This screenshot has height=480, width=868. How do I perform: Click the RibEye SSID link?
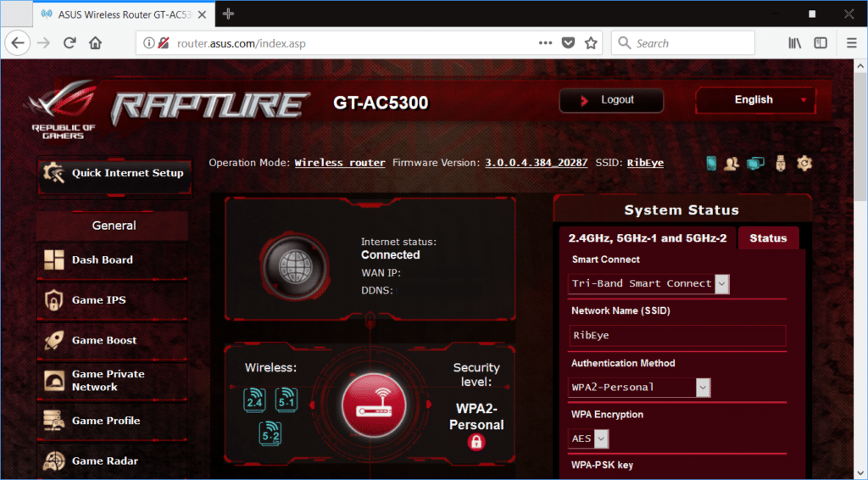pyautogui.click(x=645, y=163)
